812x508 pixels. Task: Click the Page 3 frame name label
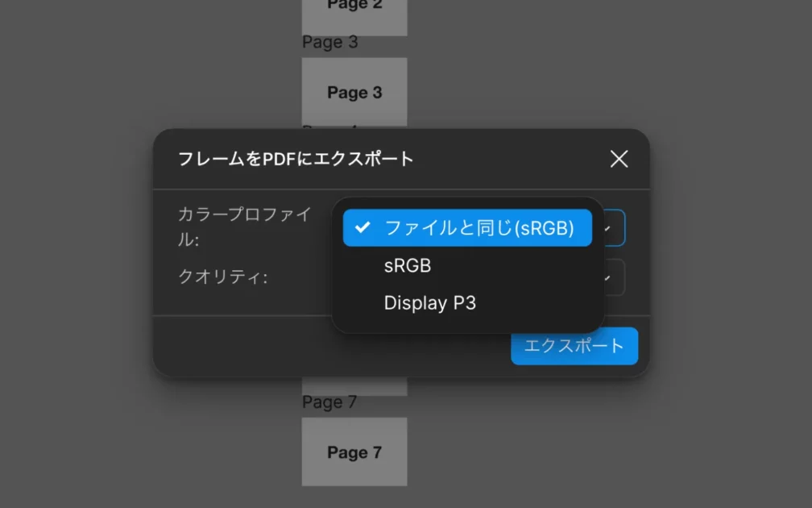pyautogui.click(x=329, y=43)
